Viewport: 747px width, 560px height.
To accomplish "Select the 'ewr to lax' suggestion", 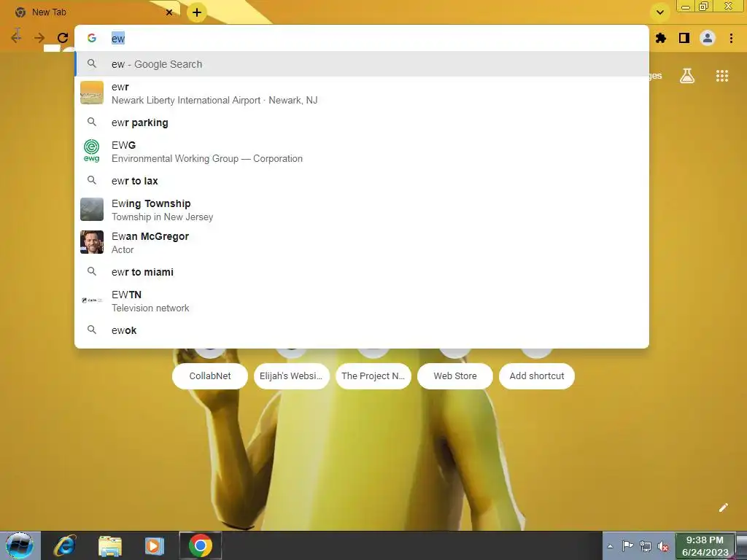I will tap(362, 181).
